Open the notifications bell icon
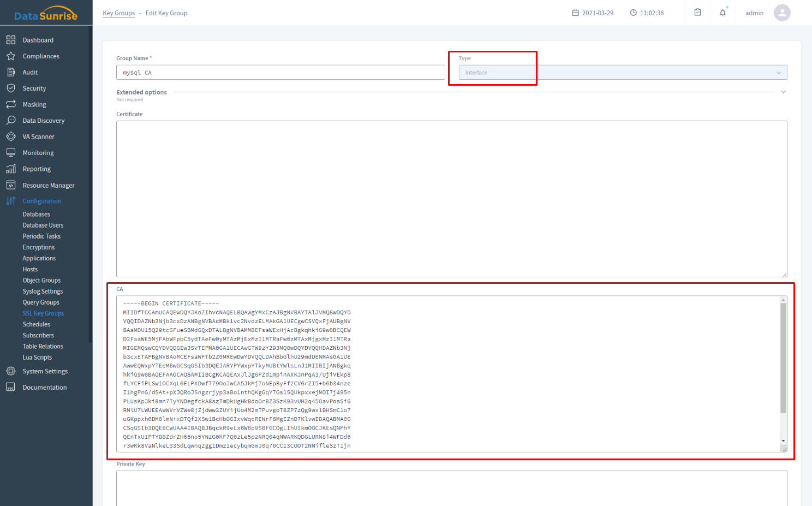 [x=723, y=13]
